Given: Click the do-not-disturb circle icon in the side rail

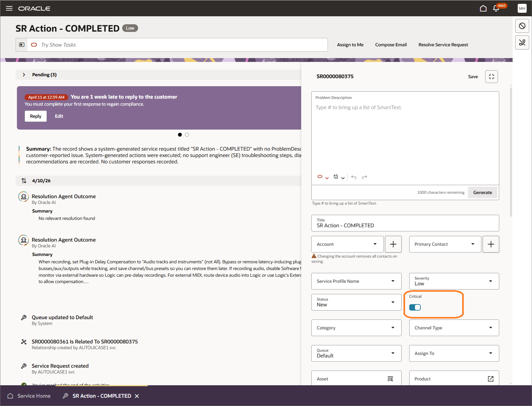Looking at the screenshot, I should (x=522, y=26).
